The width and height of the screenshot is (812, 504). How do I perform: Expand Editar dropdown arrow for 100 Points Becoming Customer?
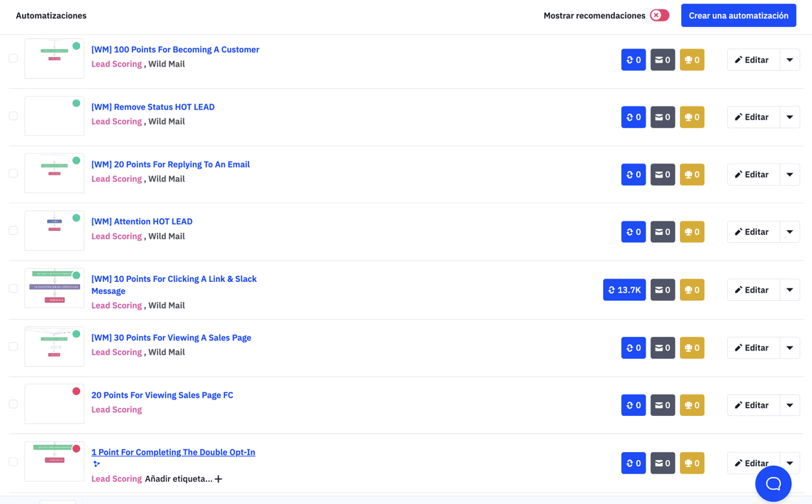click(x=790, y=60)
